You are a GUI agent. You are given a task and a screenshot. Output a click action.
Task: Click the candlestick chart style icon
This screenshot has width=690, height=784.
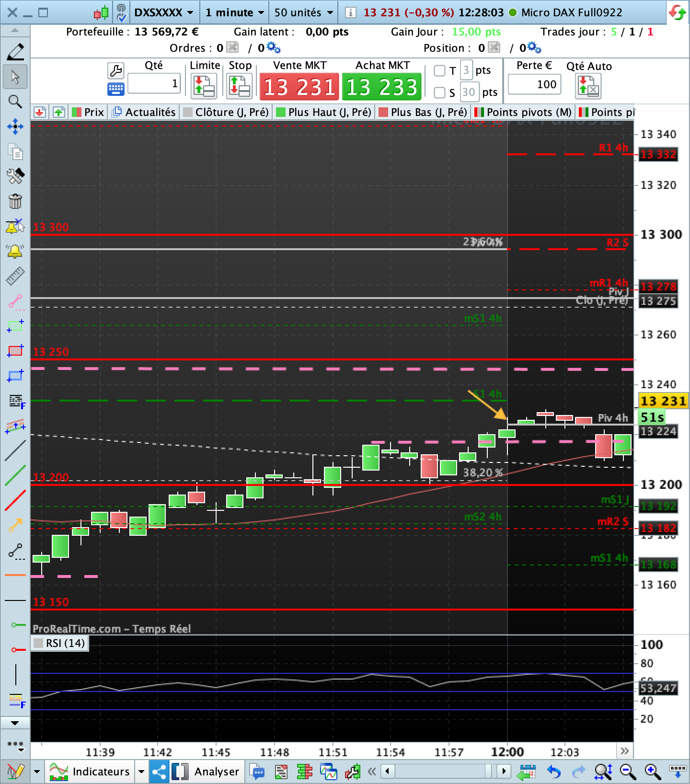pyautogui.click(x=101, y=13)
